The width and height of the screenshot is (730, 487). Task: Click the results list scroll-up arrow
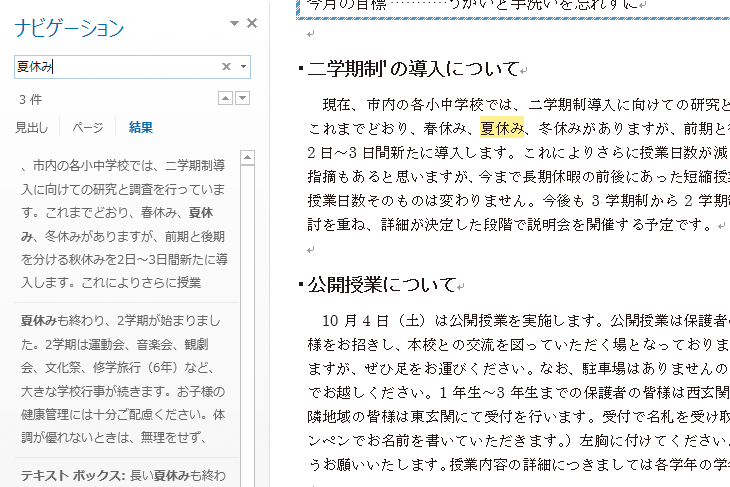247,158
